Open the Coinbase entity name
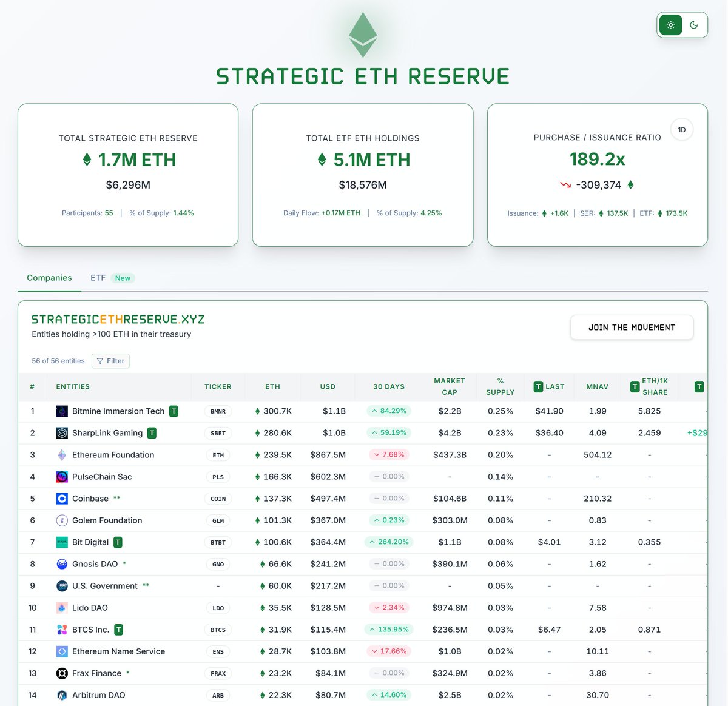Screen dimensions: 728x706 [90, 499]
